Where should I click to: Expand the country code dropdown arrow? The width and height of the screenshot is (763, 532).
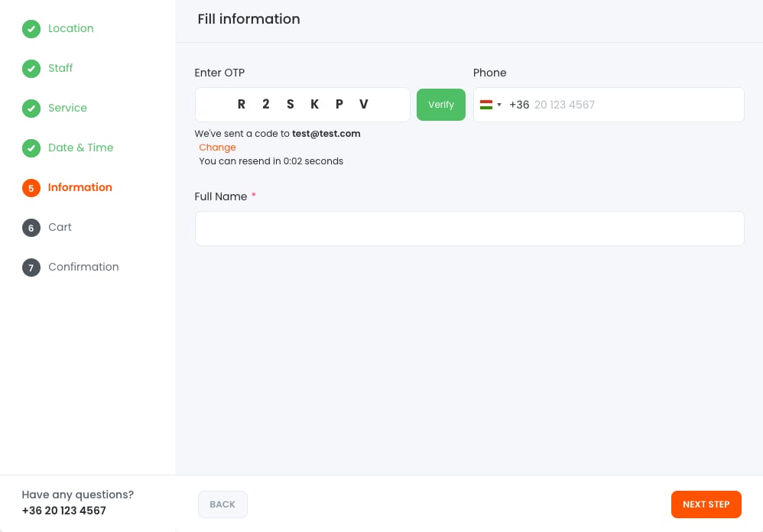pos(499,105)
